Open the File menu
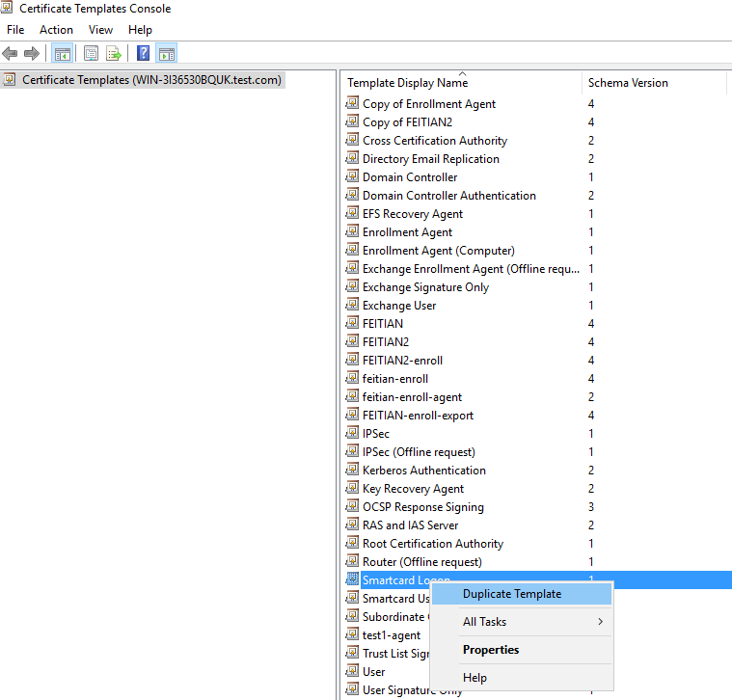The width and height of the screenshot is (732, 700). (x=15, y=30)
